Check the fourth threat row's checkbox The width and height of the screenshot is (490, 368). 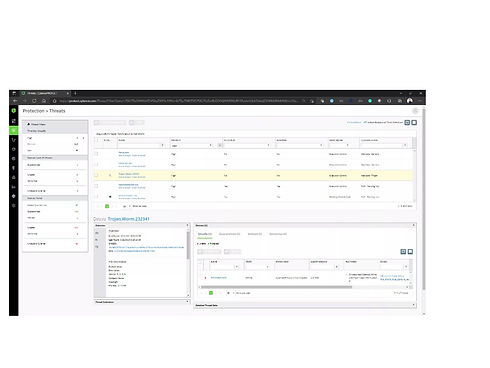(96, 186)
